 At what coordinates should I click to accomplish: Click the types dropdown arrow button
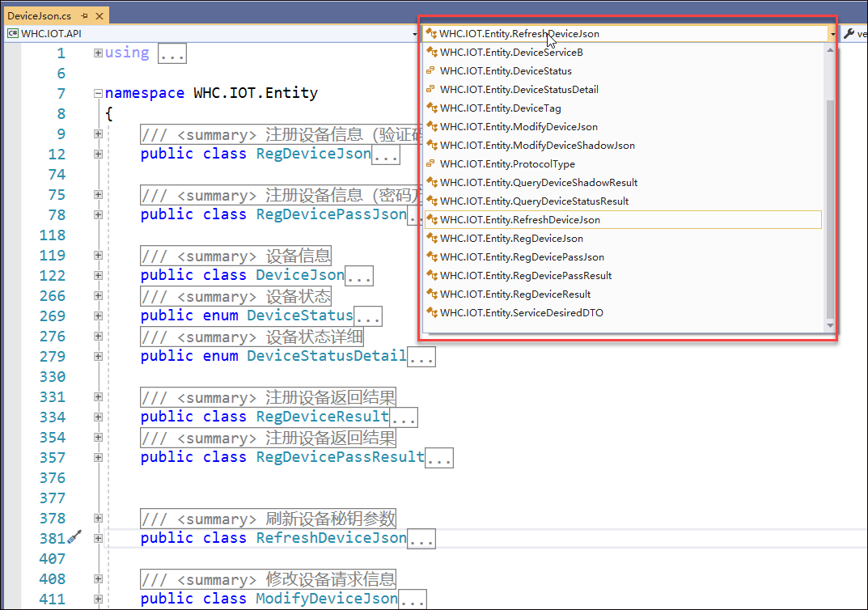(832, 34)
